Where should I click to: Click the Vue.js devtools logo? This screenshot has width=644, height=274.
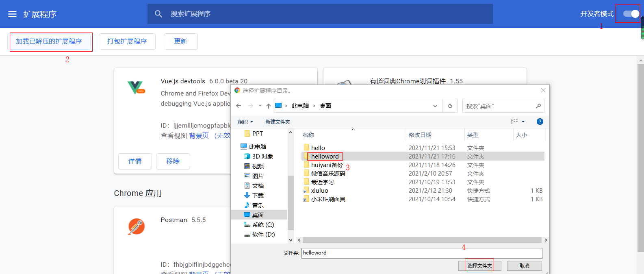click(136, 87)
